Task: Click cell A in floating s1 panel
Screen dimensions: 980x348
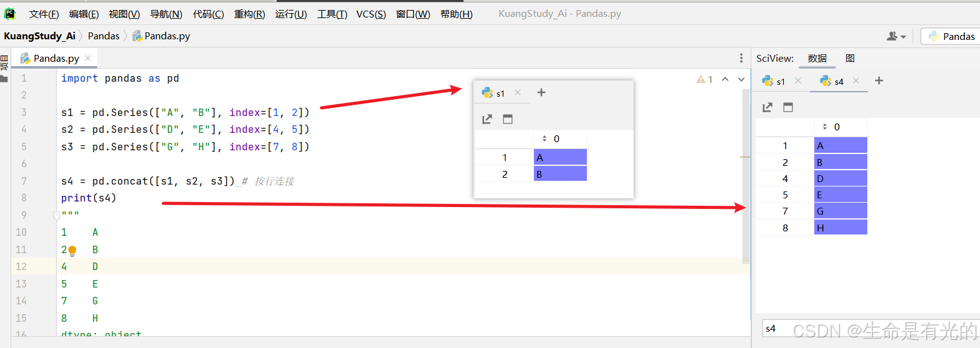Action: [560, 157]
